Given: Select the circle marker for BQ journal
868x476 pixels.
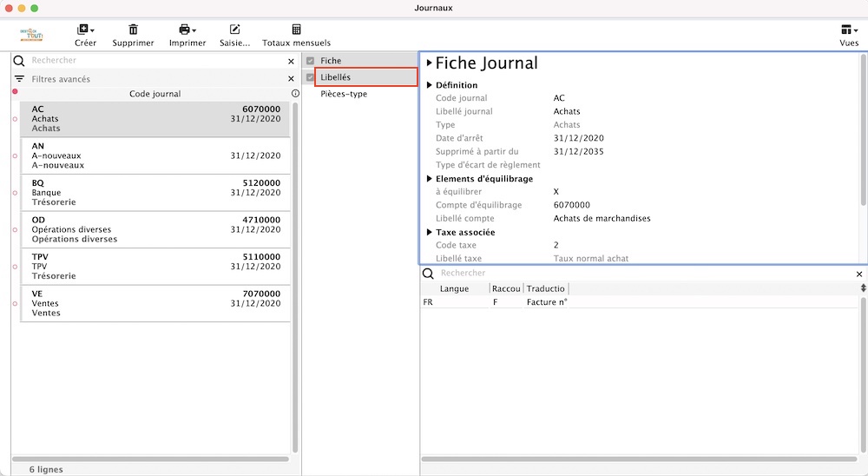Looking at the screenshot, I should click(x=15, y=193).
